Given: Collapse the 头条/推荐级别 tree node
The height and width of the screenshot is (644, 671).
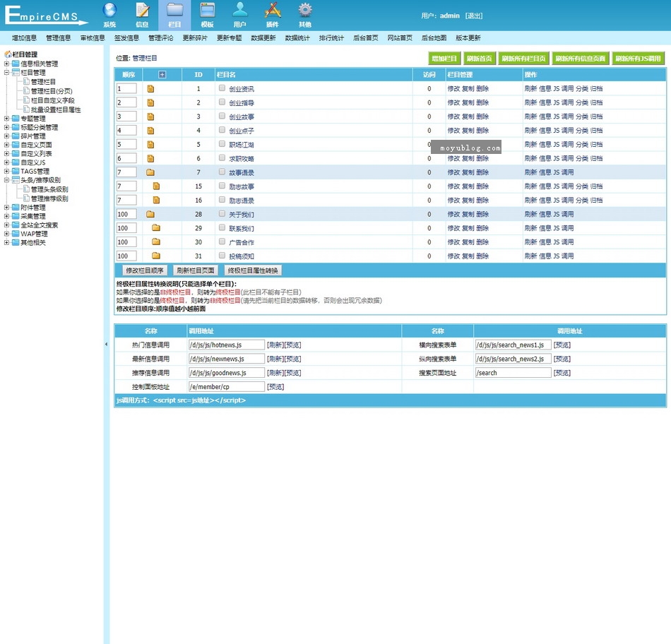Looking at the screenshot, I should click(6, 180).
